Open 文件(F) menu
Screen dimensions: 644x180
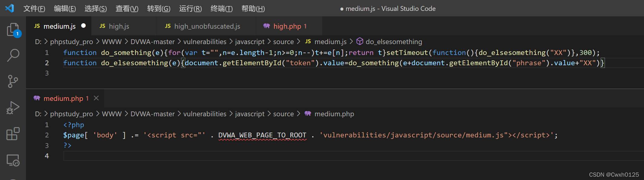click(x=34, y=8)
